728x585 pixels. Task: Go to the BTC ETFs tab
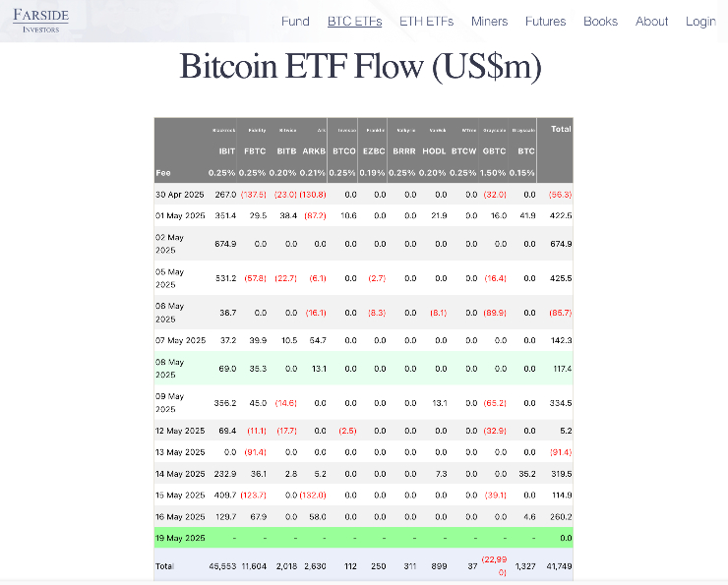point(354,22)
